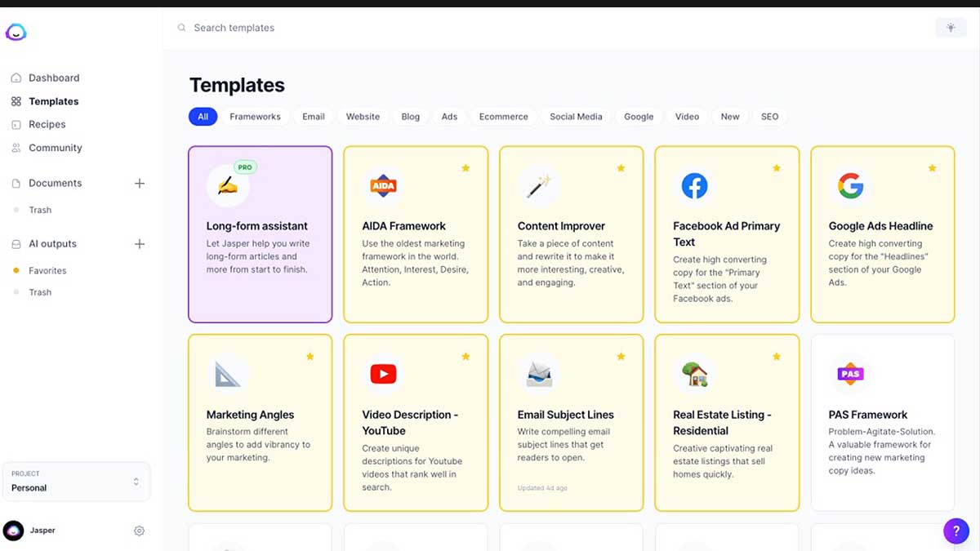Unfavorite the AIDA Framework star
This screenshot has height=551, width=980.
[x=465, y=168]
